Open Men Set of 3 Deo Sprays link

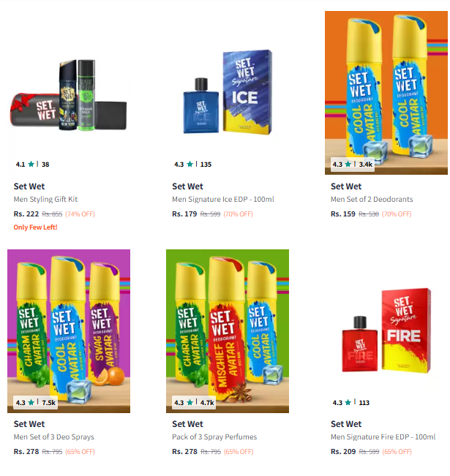click(54, 437)
